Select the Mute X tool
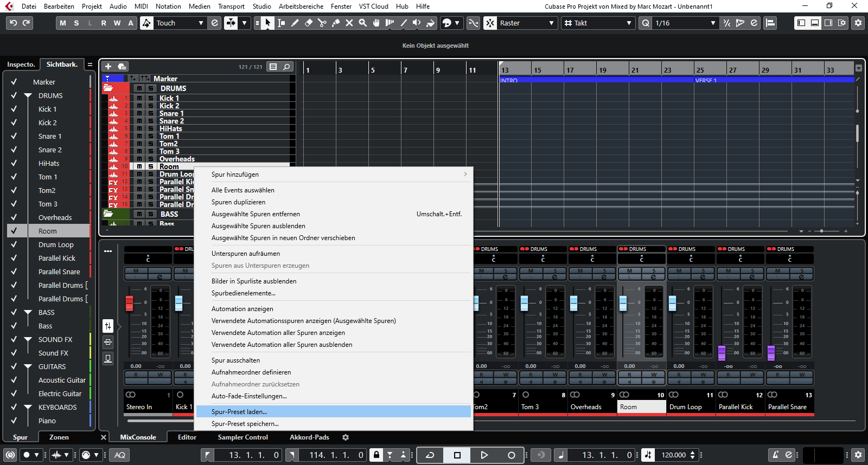Viewport: 868px width, 465px height. coord(349,23)
